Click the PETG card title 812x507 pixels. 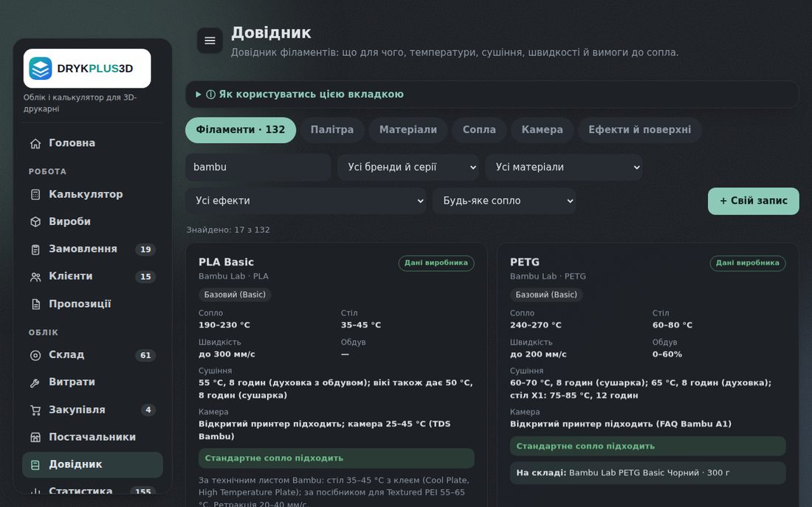[525, 262]
